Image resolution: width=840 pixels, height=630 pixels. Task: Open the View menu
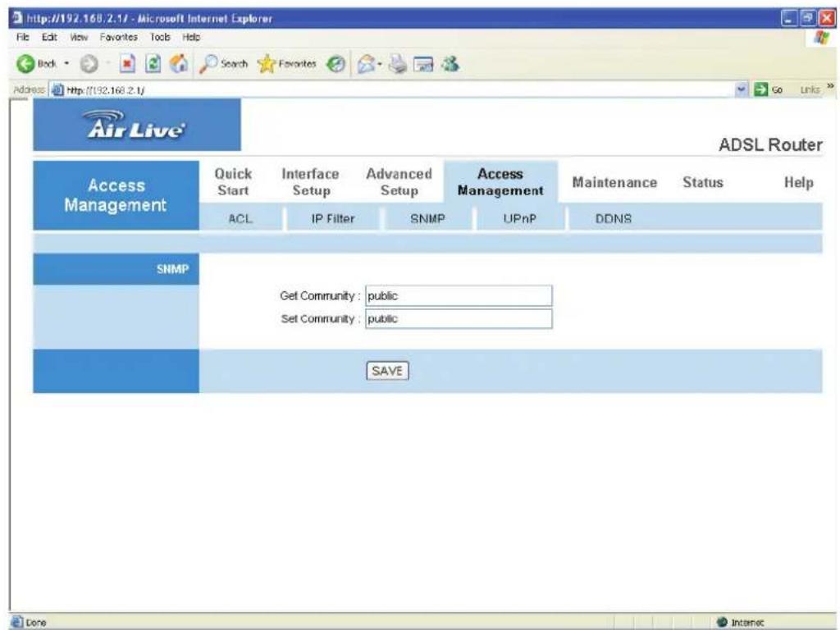pos(79,37)
